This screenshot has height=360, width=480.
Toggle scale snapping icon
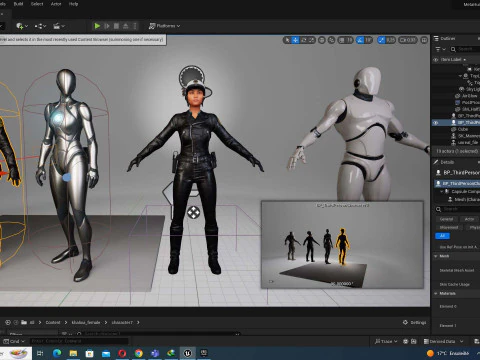pyautogui.click(x=381, y=40)
